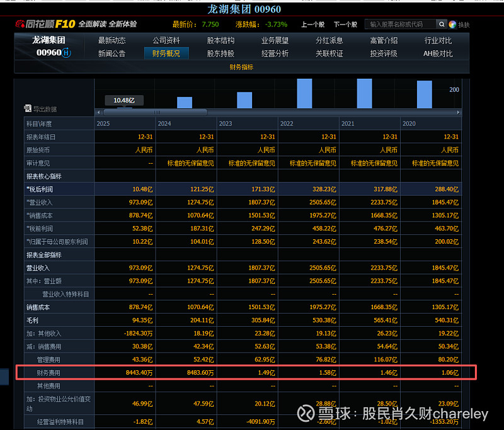
Task: Open the 关联权证 tab
Action: (329, 54)
